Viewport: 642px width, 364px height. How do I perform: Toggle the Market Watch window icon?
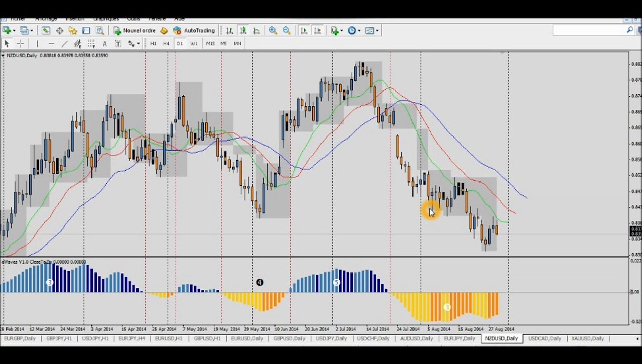point(45,31)
